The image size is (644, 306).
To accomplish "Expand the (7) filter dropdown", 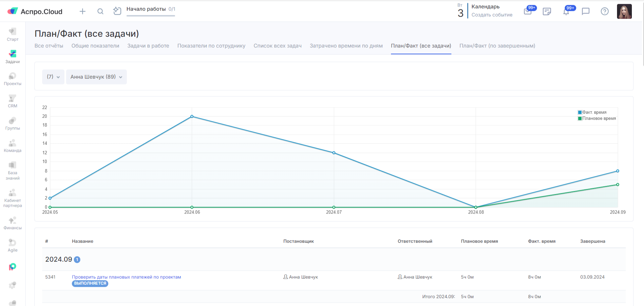I will tap(53, 77).
